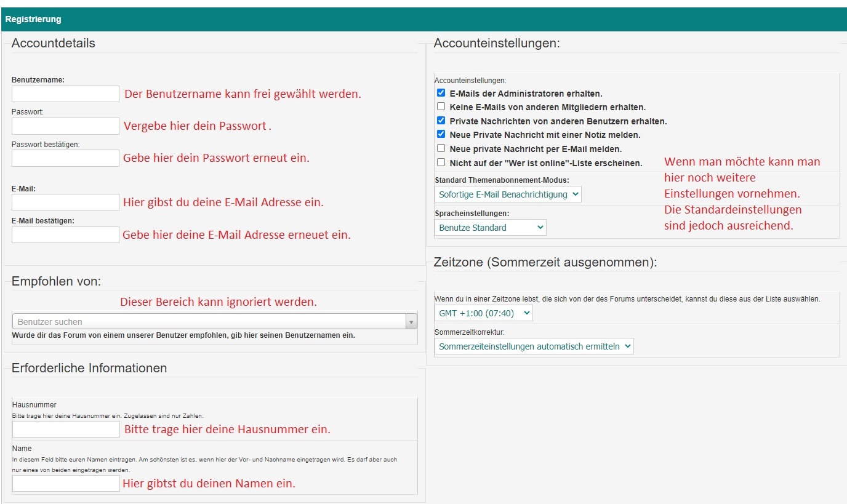Viewport: 847px width, 504px height.
Task: Uncheck E-Mails der Administratoren erhalten
Action: pos(441,94)
